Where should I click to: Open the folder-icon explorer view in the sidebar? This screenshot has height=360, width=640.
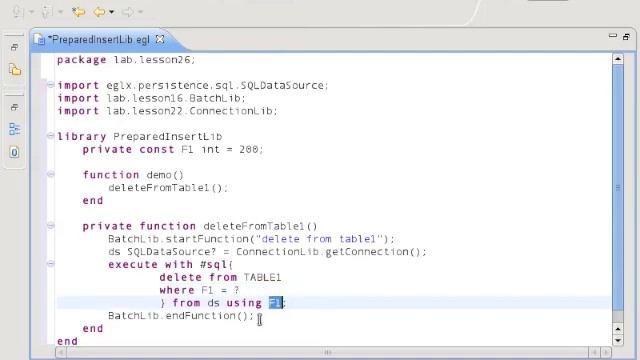pos(15,70)
